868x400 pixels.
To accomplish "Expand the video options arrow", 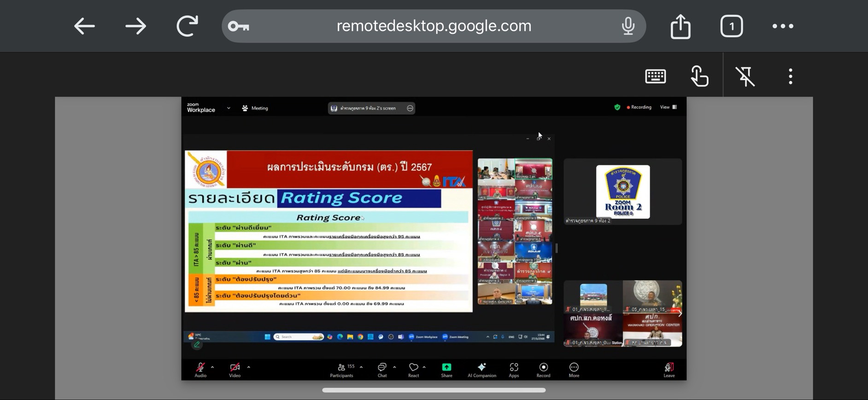I will [x=249, y=367].
